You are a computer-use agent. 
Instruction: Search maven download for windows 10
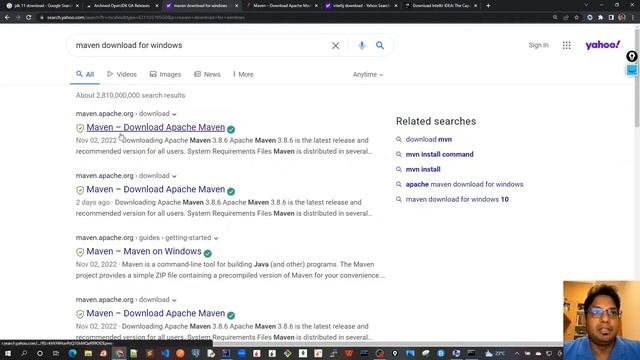click(x=457, y=200)
